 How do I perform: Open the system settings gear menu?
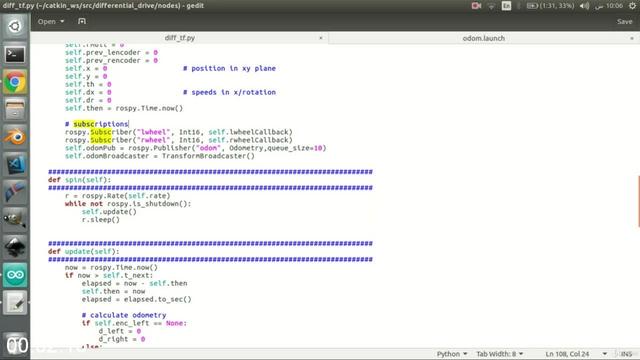click(x=632, y=6)
